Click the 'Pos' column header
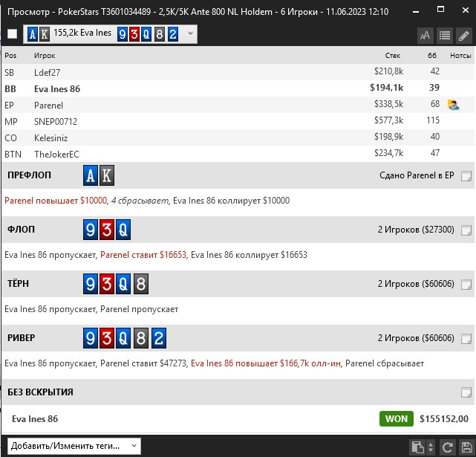This screenshot has width=476, height=457. 10,56
